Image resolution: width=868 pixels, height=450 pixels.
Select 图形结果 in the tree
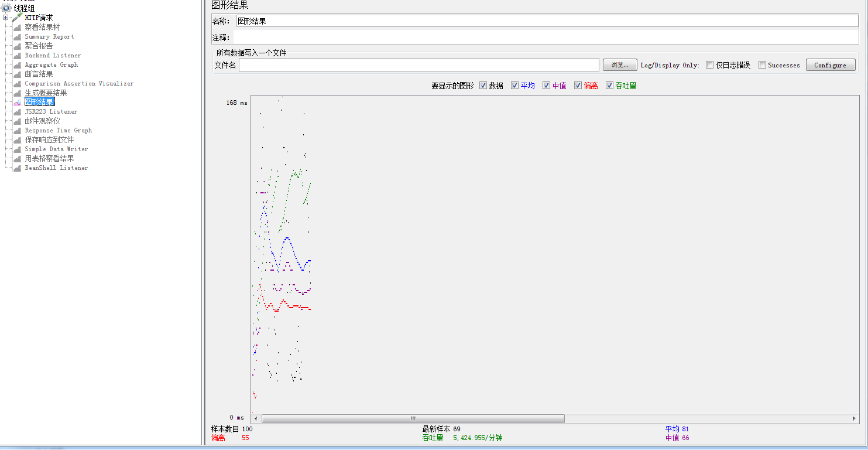(x=39, y=103)
